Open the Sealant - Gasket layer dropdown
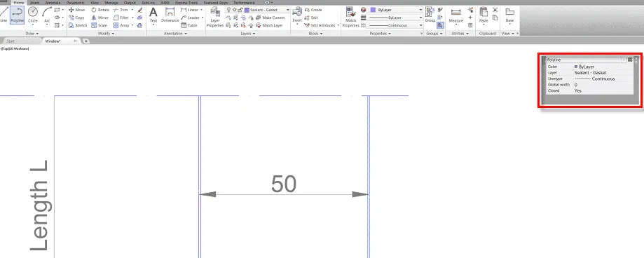The width and height of the screenshot is (644, 258). 287,10
